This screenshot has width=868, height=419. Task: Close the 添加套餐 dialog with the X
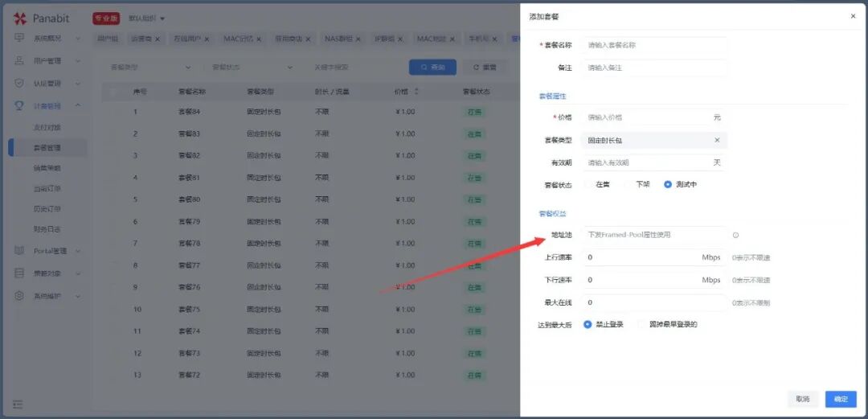[x=853, y=17]
